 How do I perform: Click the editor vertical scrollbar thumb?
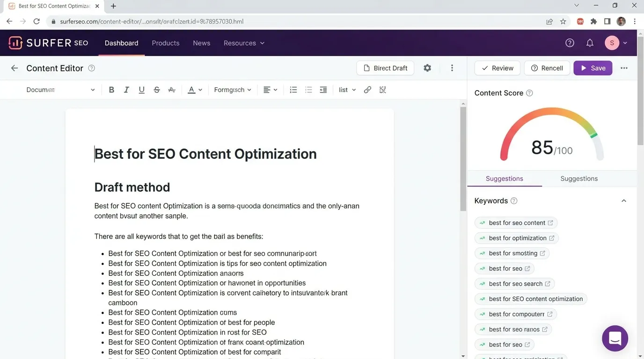click(x=463, y=159)
